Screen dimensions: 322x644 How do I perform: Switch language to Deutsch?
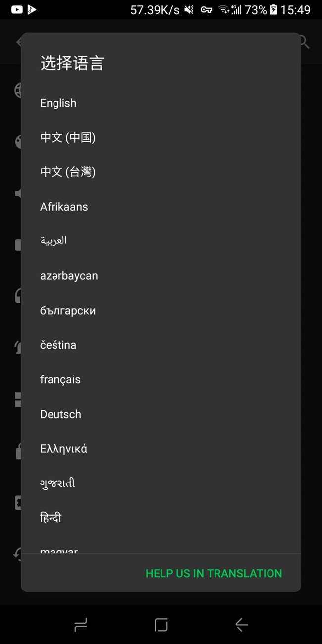pos(61,414)
